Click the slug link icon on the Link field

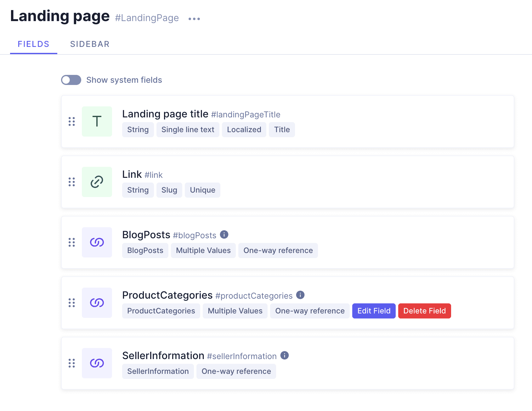[x=97, y=182]
